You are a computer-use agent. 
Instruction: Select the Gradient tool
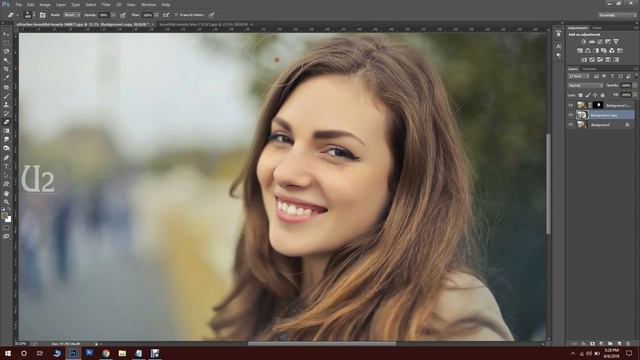click(x=6, y=131)
